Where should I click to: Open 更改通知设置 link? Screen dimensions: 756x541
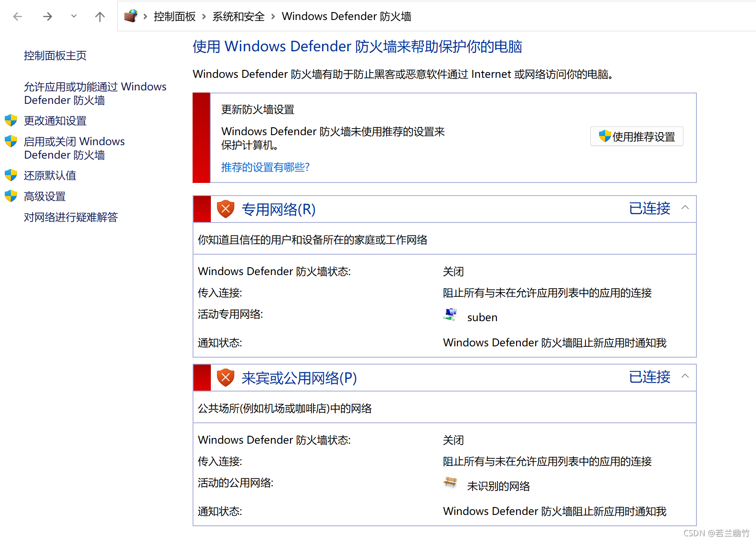[x=55, y=121]
